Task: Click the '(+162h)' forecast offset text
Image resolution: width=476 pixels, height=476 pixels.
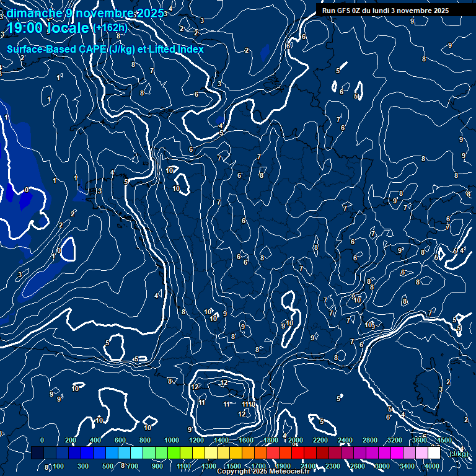Action: (x=110, y=28)
